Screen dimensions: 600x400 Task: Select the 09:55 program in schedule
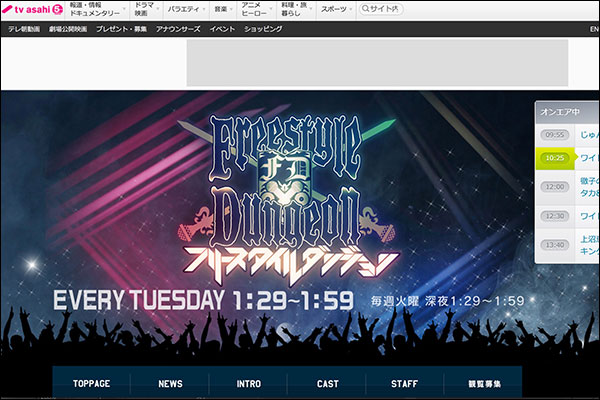(x=555, y=133)
